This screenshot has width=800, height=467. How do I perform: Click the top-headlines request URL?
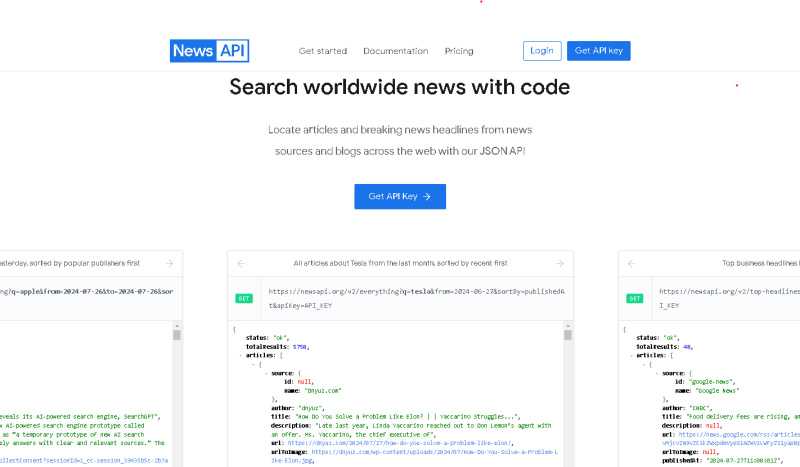click(730, 299)
